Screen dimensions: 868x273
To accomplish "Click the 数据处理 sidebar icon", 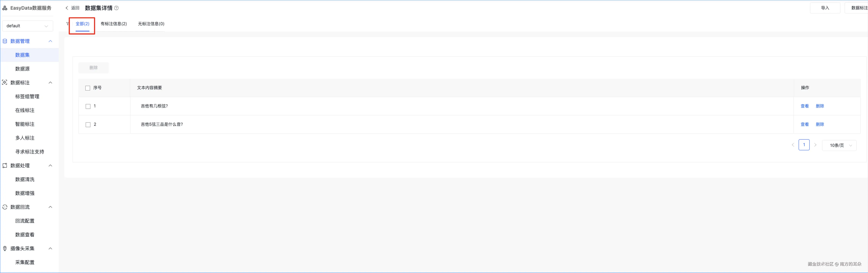I will (x=5, y=166).
